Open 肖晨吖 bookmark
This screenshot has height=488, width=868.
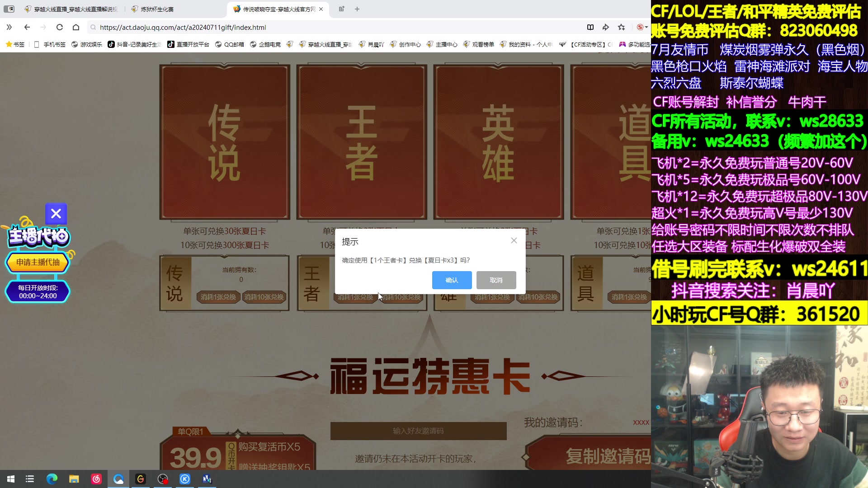[x=371, y=44]
